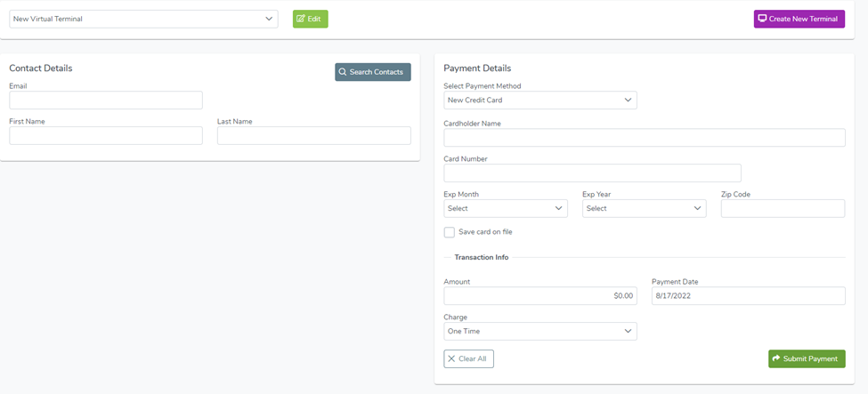Click the arrow icon on Submit Payment

776,358
